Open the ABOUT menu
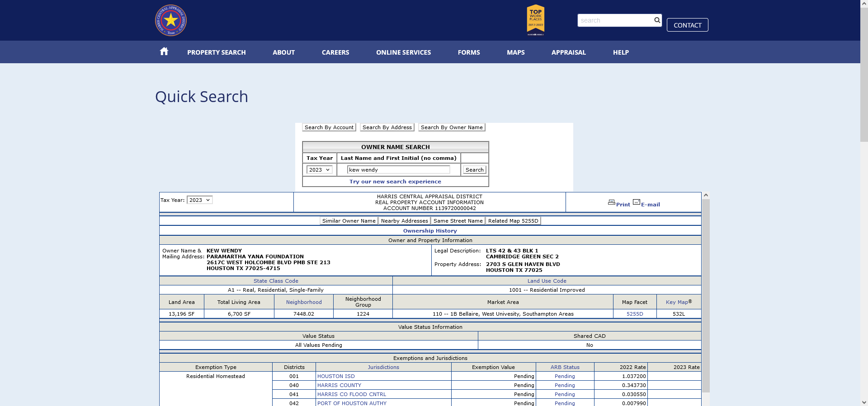The image size is (868, 406). tap(284, 52)
